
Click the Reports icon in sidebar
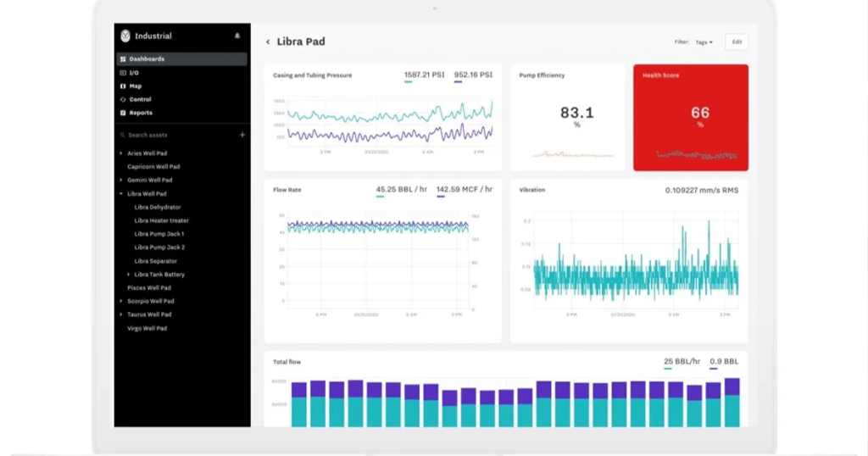click(123, 113)
